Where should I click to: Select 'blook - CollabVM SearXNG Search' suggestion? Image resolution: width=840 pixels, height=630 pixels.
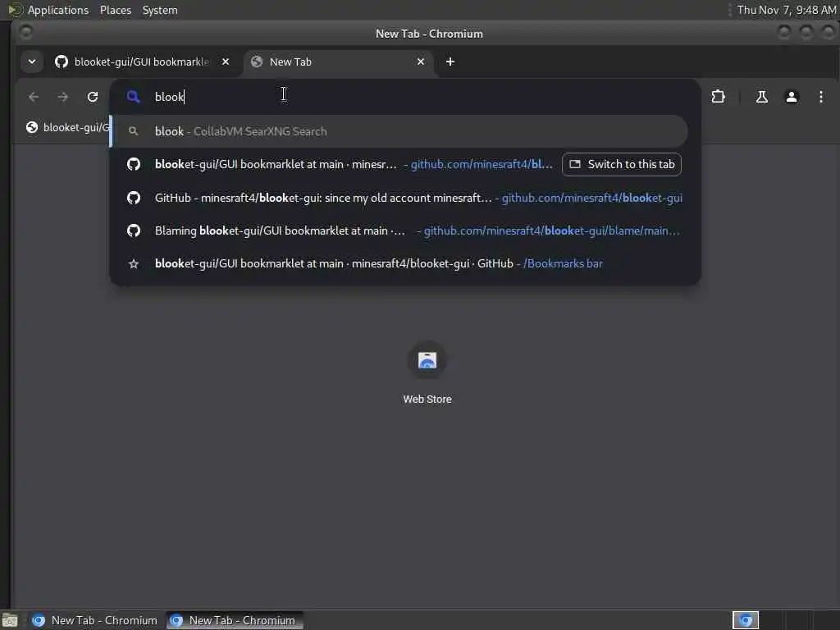(x=399, y=131)
